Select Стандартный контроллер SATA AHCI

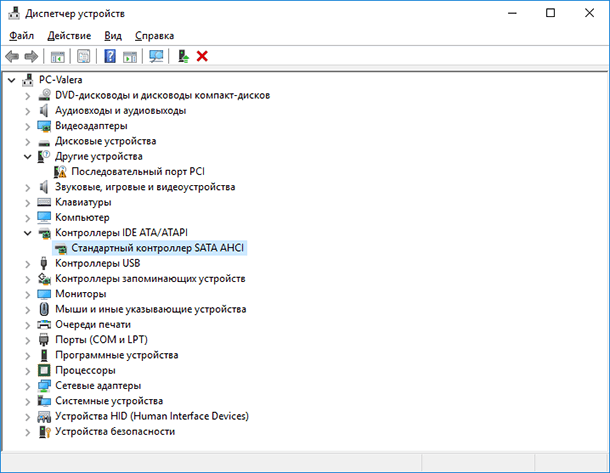(x=158, y=248)
